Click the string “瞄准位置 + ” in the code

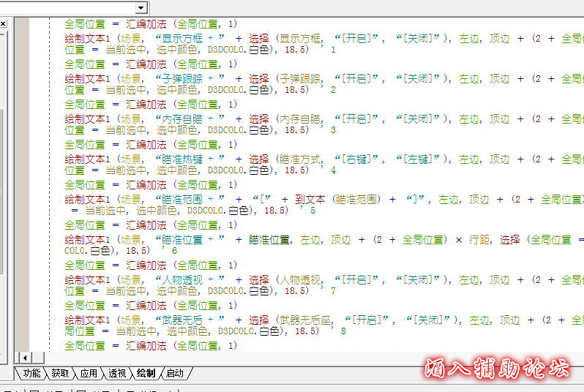click(x=190, y=239)
